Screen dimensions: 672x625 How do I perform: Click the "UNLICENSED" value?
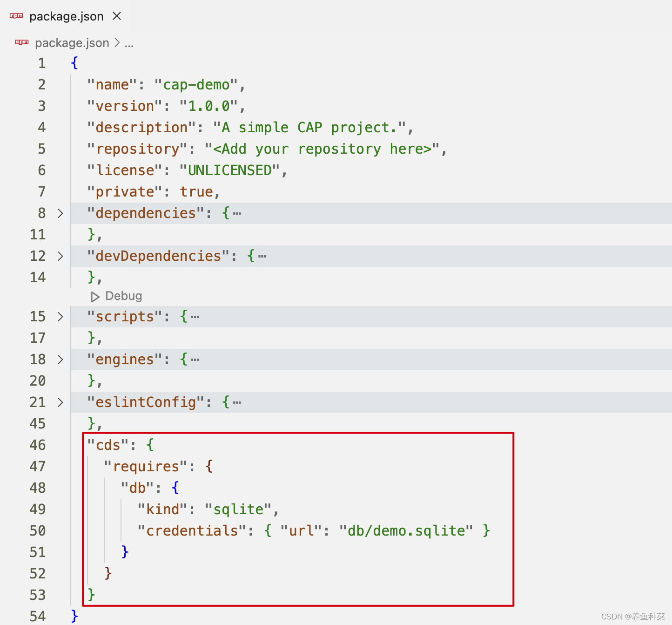click(230, 170)
